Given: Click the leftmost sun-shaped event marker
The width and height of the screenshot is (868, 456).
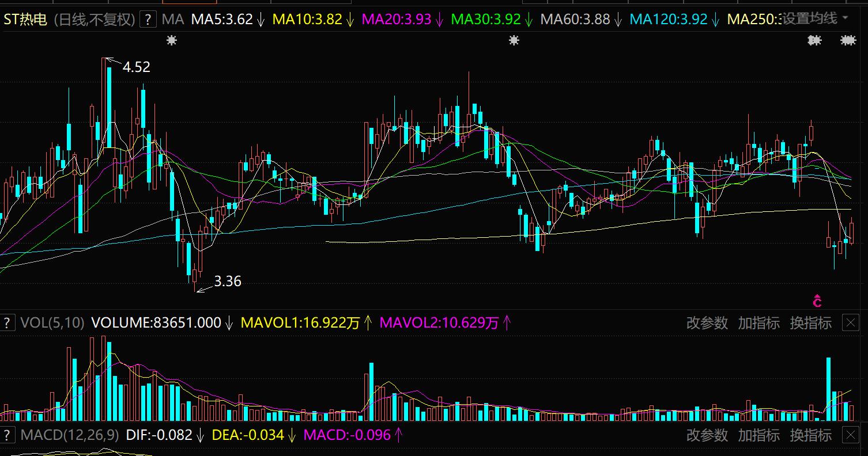Looking at the screenshot, I should tap(171, 40).
